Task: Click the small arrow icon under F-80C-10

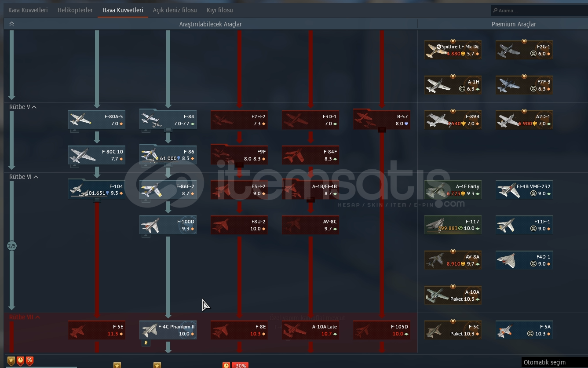Action: point(75,165)
